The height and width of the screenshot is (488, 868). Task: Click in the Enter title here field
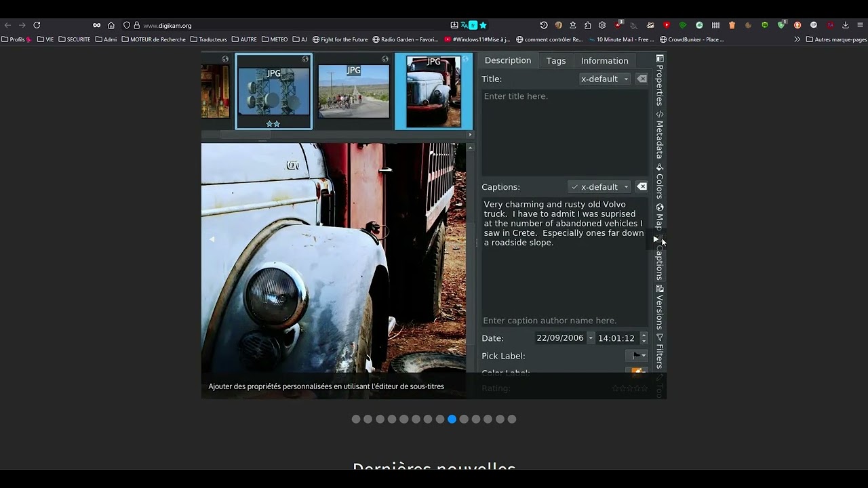pyautogui.click(x=565, y=132)
